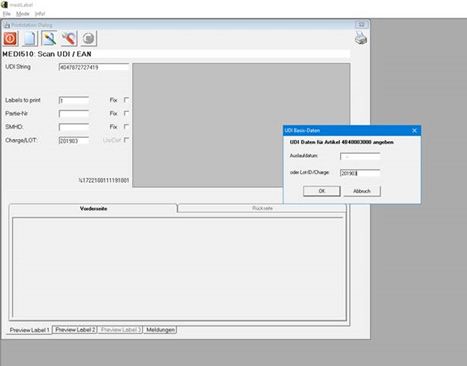
Task: Click the blank document page icon
Action: click(x=30, y=39)
